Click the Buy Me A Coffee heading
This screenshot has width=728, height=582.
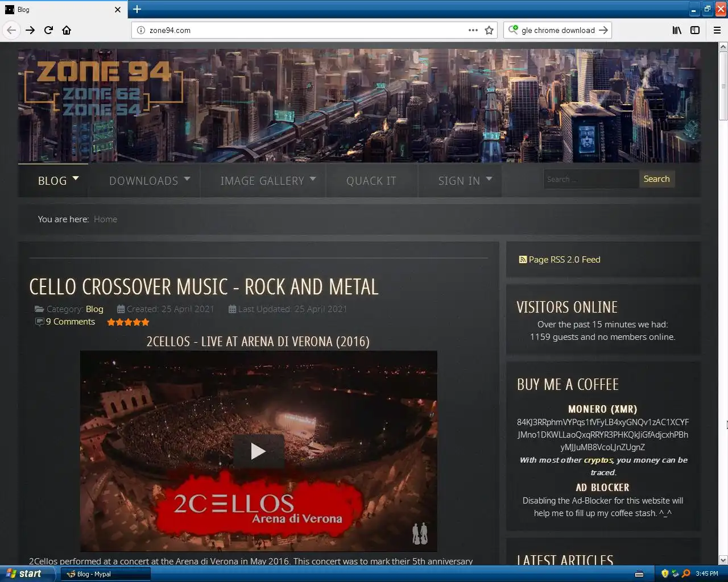pyautogui.click(x=568, y=384)
